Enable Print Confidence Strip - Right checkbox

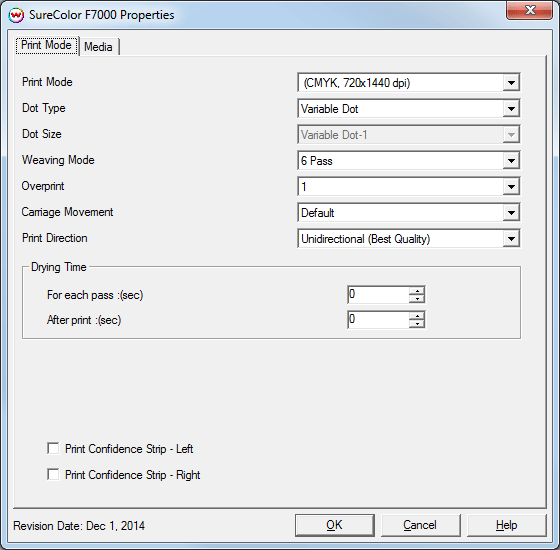(53, 475)
